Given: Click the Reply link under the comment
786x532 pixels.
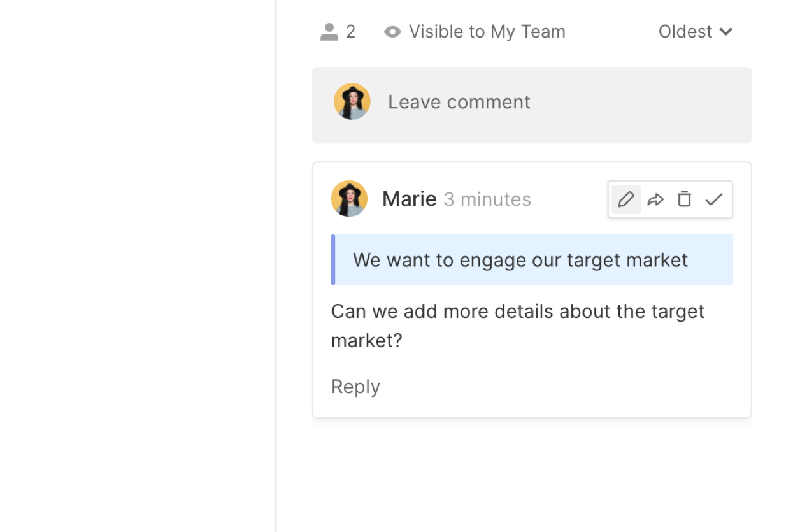Looking at the screenshot, I should point(355,387).
